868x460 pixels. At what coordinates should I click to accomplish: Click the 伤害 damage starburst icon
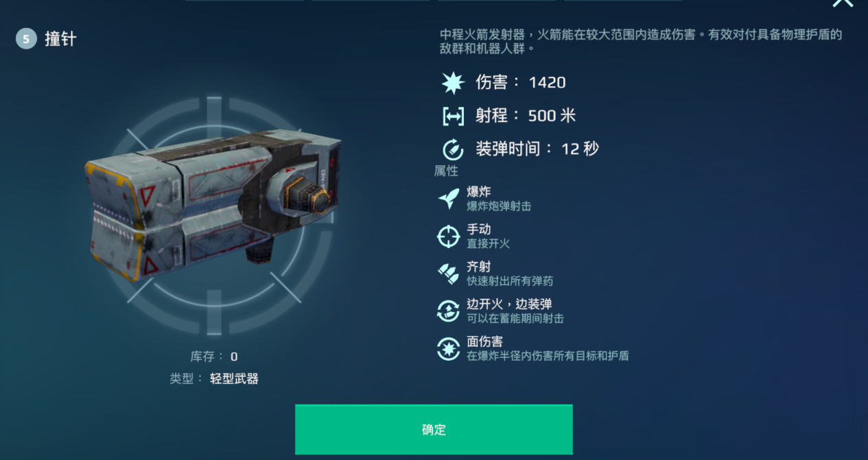click(453, 82)
